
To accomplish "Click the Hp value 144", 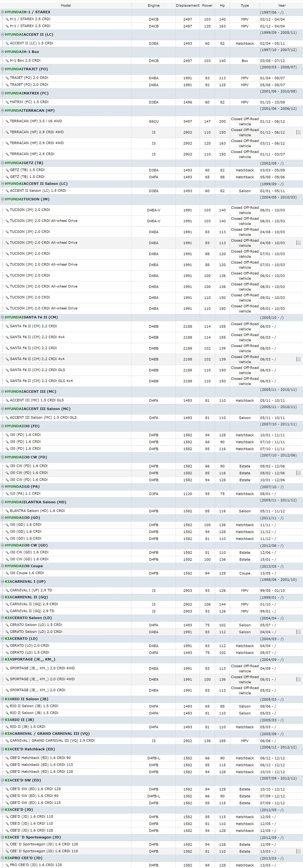I will [223, 604].
